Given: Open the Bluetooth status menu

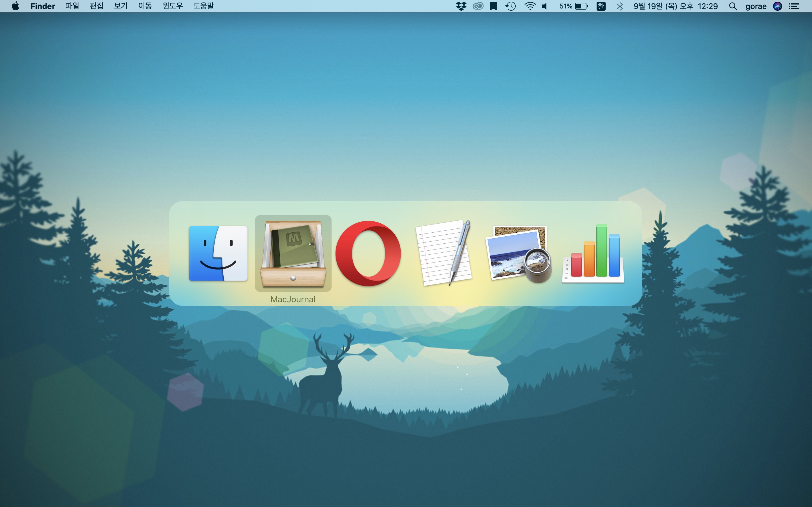Looking at the screenshot, I should point(620,6).
